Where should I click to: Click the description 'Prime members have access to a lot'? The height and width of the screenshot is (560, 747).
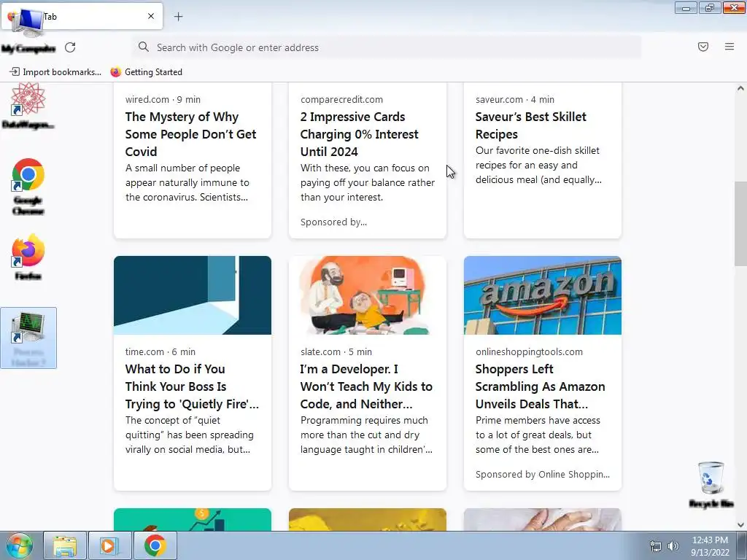(538, 435)
